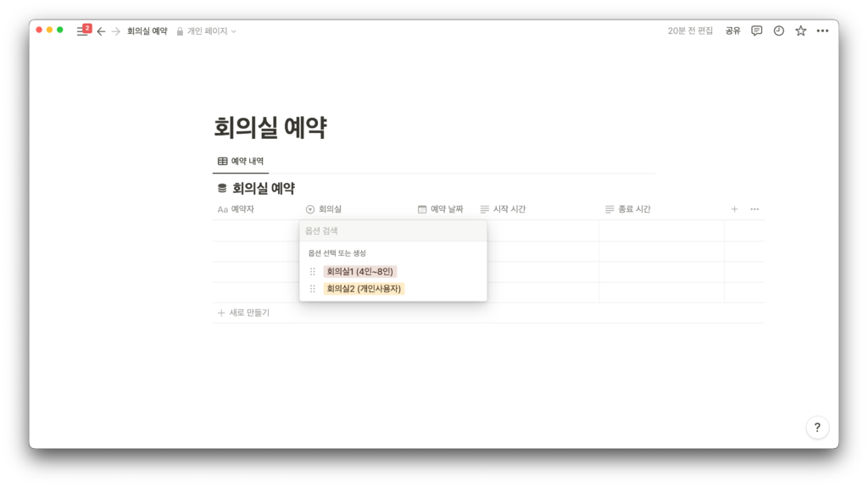
Task: Select the 회의실1 (4인~8인) option
Action: 360,272
